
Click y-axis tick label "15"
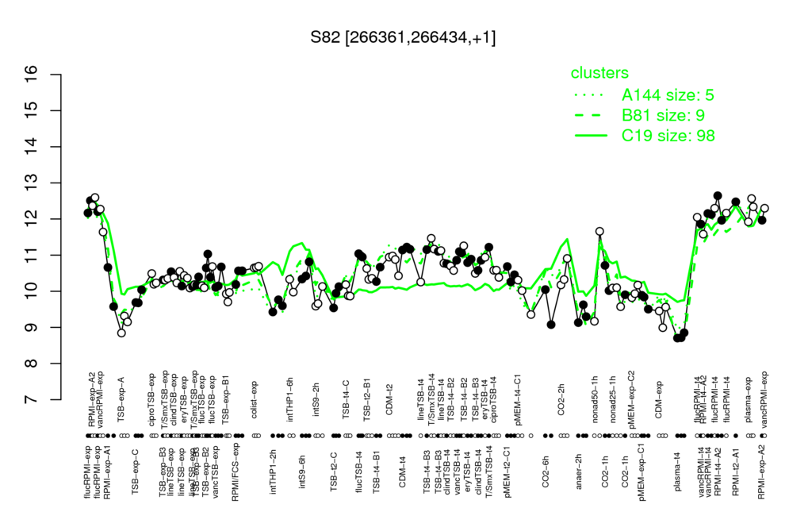point(32,111)
